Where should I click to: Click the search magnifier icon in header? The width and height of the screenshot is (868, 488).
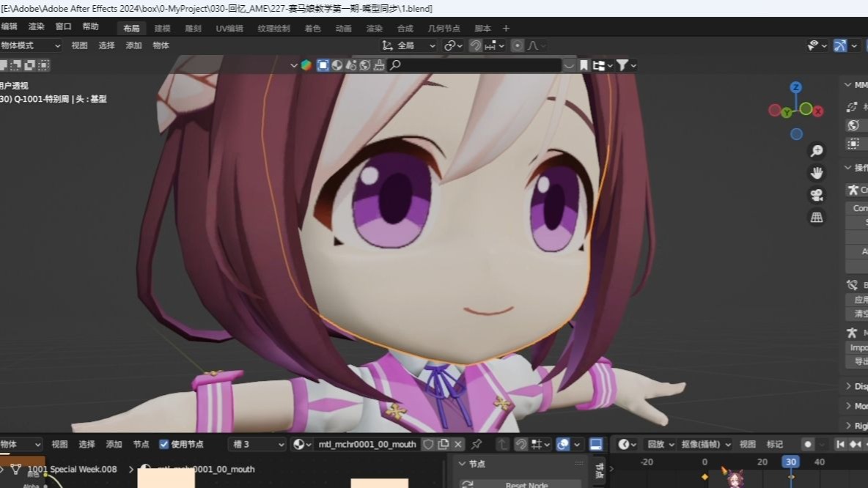[395, 65]
